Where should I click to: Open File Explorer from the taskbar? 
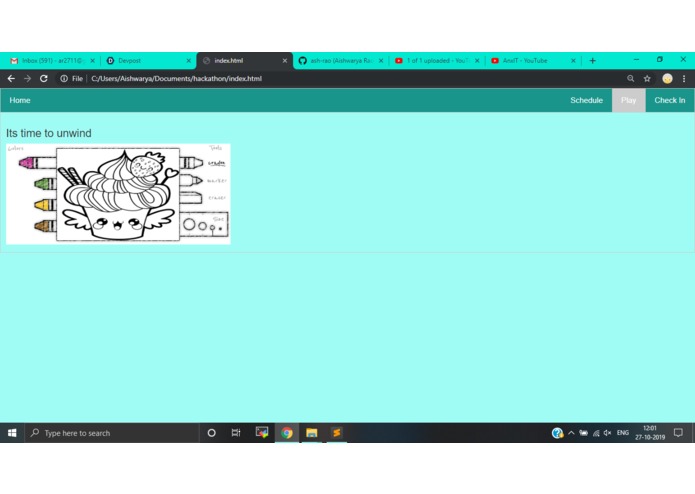[x=312, y=433]
